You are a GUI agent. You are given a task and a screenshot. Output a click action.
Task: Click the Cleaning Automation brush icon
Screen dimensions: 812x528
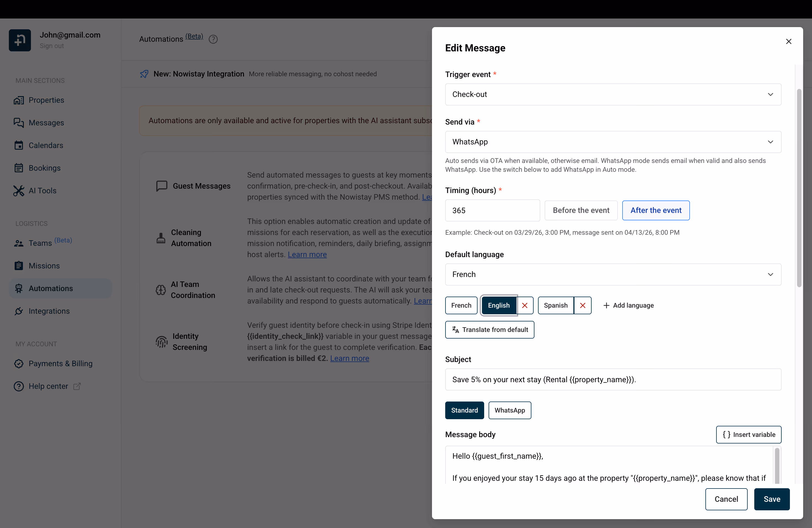click(161, 238)
